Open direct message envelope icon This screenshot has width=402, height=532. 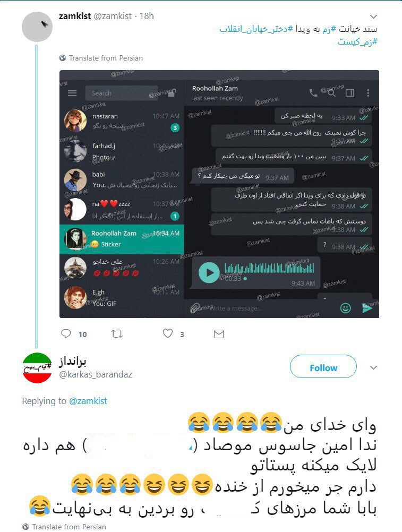pyautogui.click(x=219, y=334)
